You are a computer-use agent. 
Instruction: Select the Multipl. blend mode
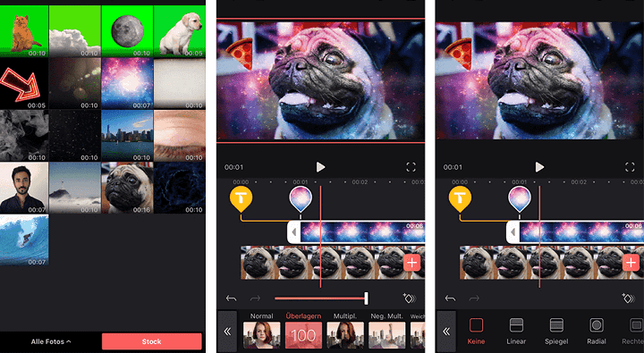345,332
